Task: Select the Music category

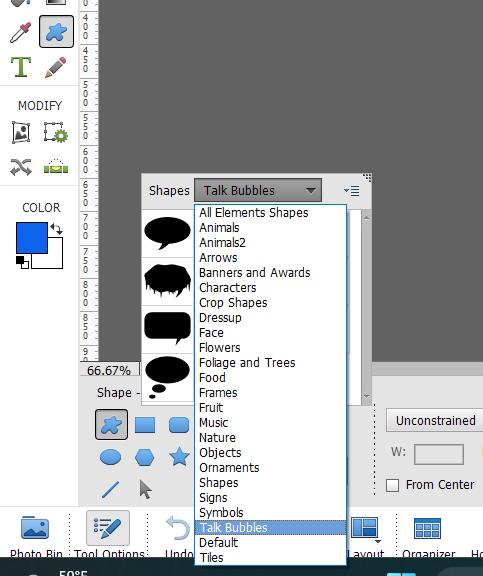Action: pyautogui.click(x=270, y=423)
